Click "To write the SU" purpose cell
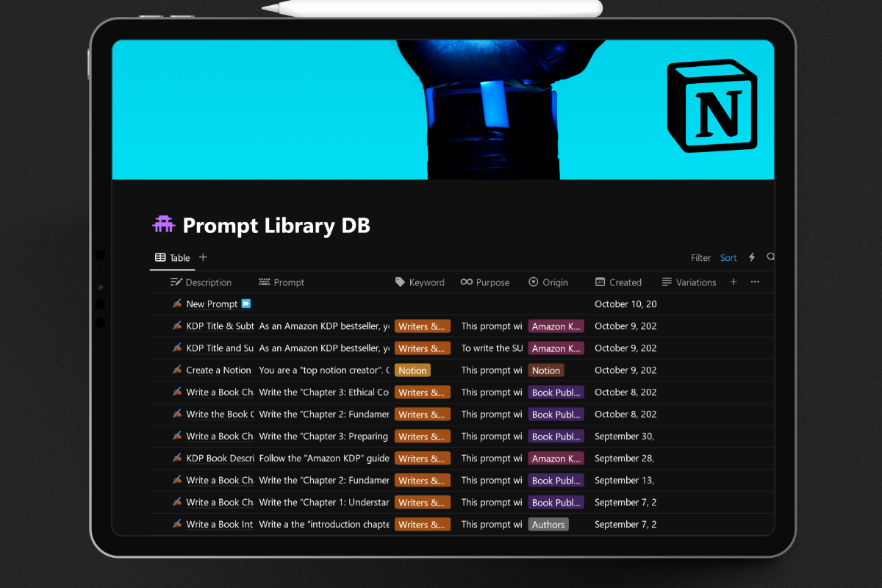 (x=492, y=348)
